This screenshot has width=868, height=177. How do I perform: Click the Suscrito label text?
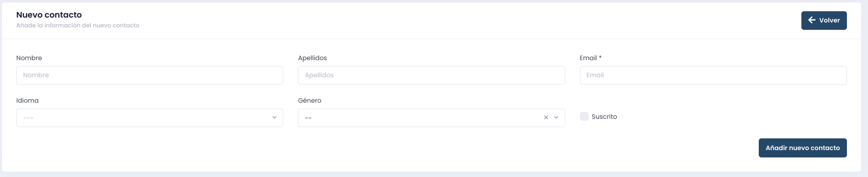pyautogui.click(x=604, y=117)
